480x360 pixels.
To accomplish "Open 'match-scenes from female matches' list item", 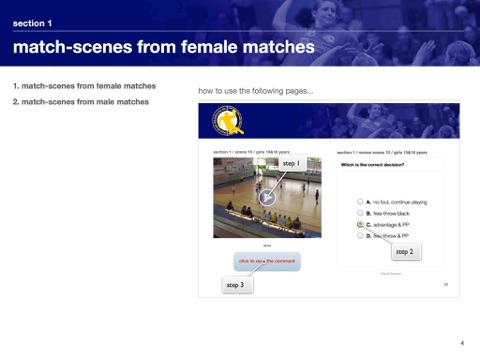I will 84,86.
